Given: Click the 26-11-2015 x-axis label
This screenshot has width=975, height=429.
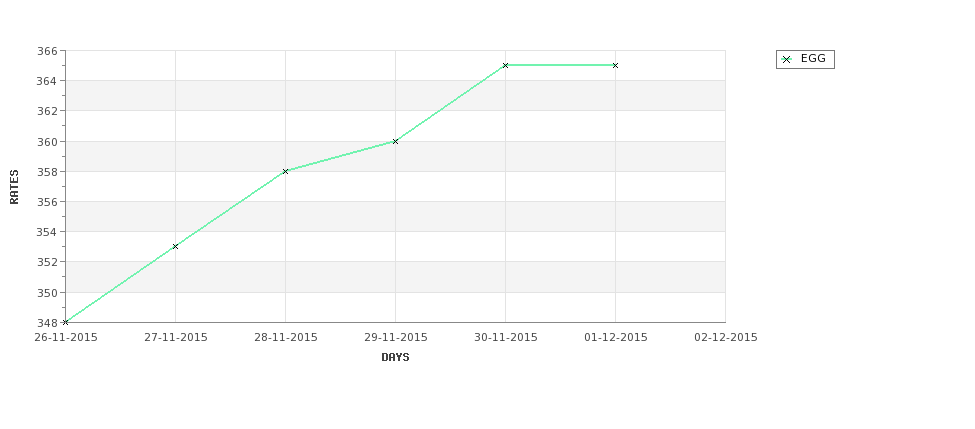Looking at the screenshot, I should point(66,337).
